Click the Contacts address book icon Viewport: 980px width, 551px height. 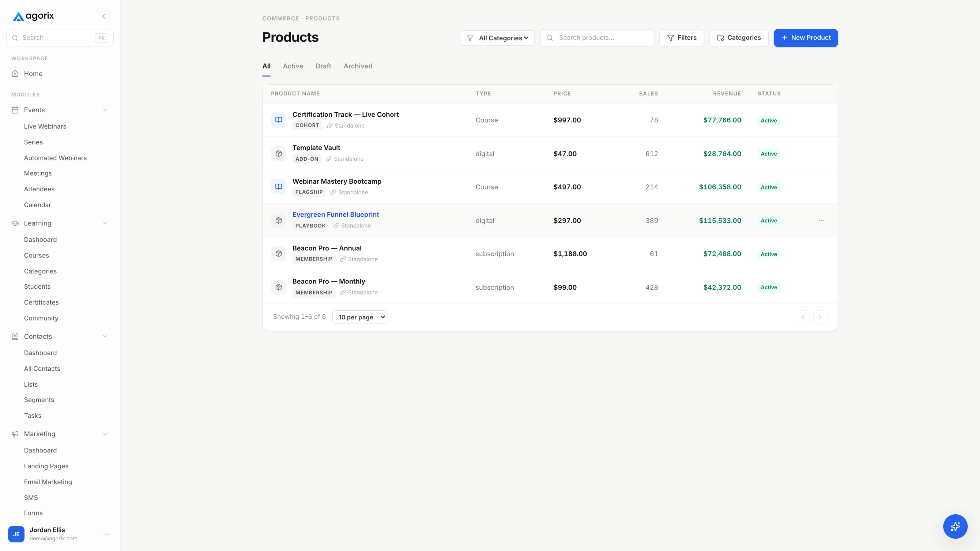coord(15,336)
